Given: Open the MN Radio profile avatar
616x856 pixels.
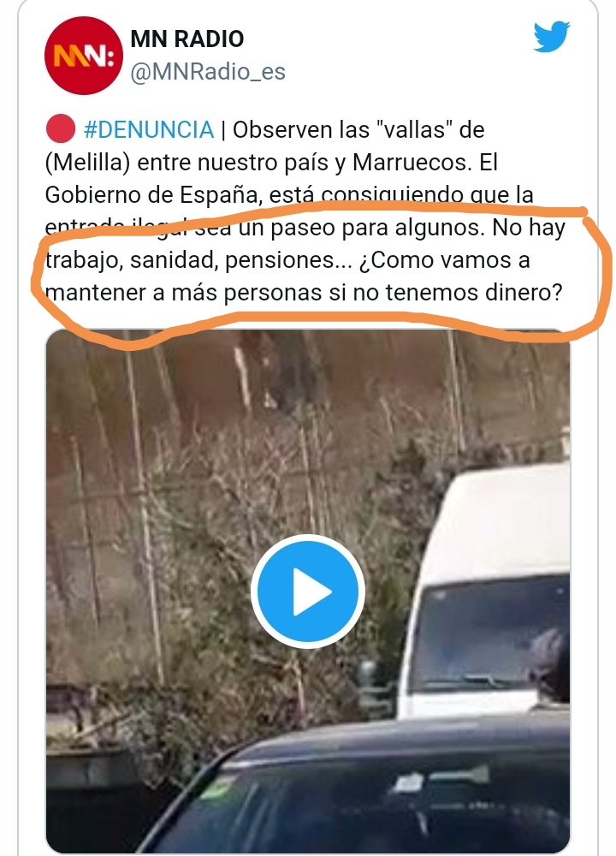Looking at the screenshot, I should tap(84, 56).
